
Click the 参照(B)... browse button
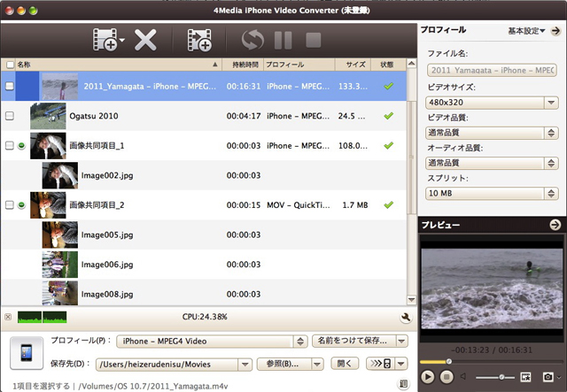[x=284, y=364]
